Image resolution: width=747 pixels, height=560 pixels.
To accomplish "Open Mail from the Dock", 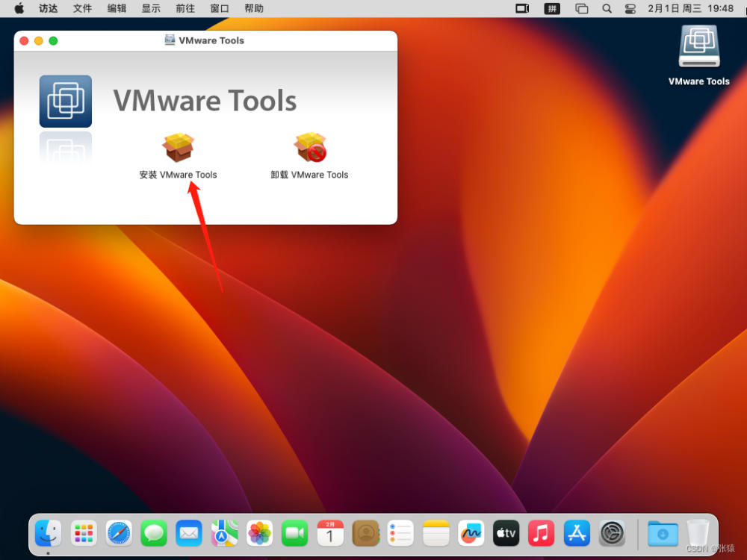I will (x=189, y=533).
